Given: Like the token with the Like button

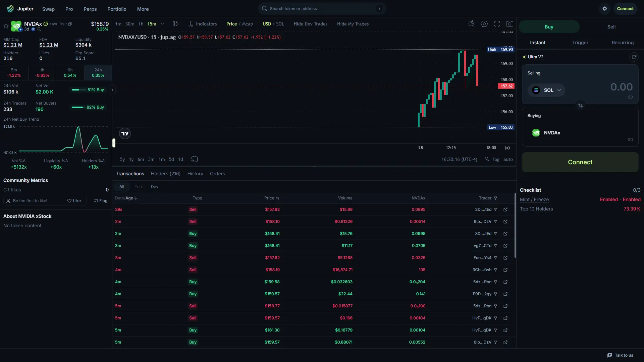Looking at the screenshot, I should 74,201.
